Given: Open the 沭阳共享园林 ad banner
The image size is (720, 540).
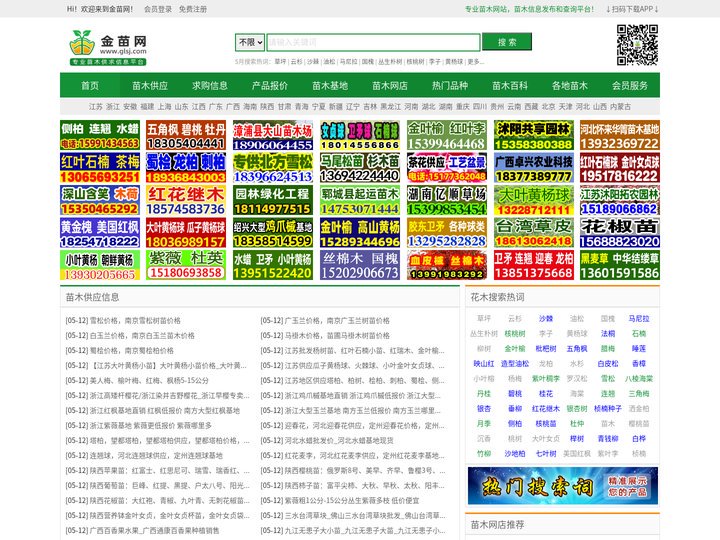Looking at the screenshot, I should pos(534,135).
